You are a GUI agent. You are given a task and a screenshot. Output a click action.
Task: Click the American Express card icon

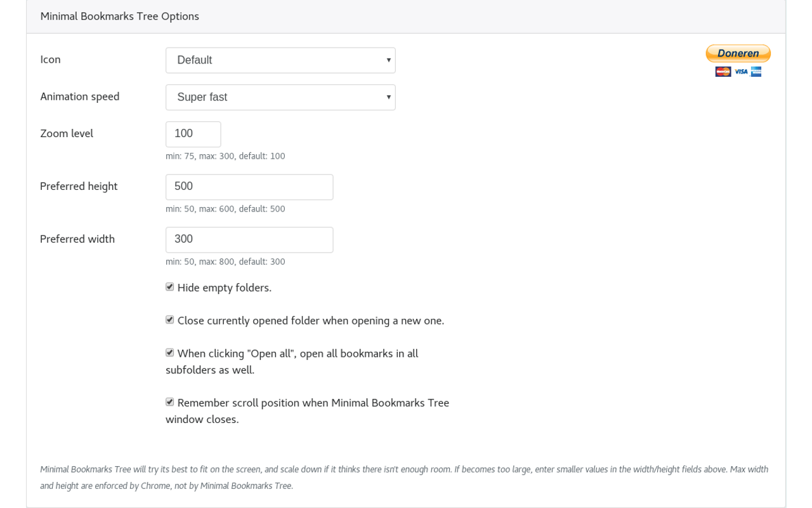[756, 72]
